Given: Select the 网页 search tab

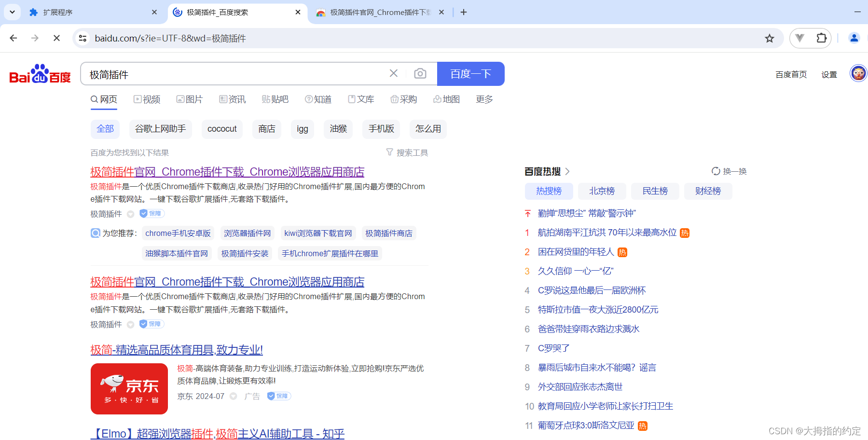Looking at the screenshot, I should click(x=104, y=99).
